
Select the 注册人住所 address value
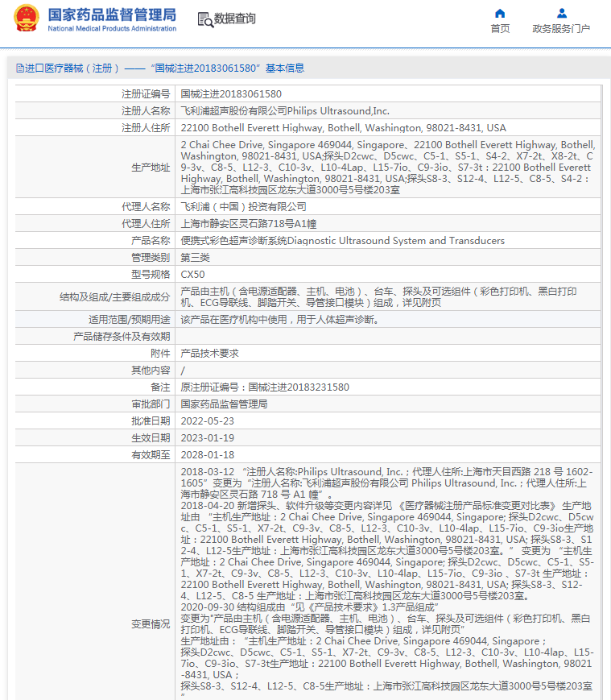pos(343,128)
